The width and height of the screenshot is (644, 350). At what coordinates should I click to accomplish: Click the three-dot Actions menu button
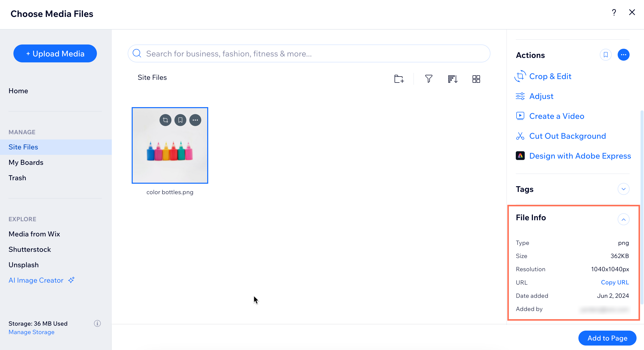[x=623, y=55]
